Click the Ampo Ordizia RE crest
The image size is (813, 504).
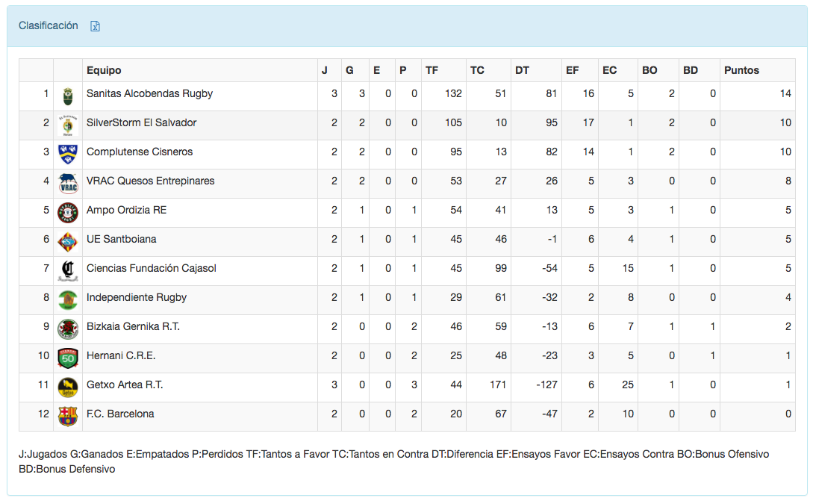coord(68,212)
